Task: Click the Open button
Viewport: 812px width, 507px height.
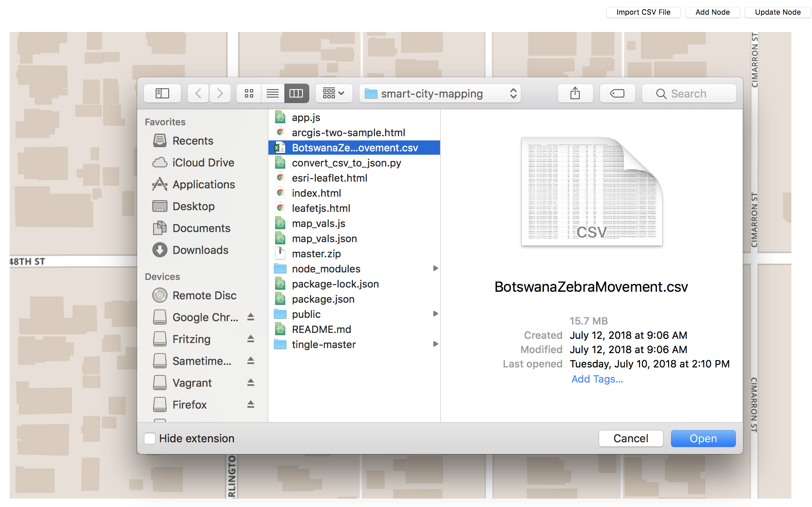Action: [x=703, y=438]
